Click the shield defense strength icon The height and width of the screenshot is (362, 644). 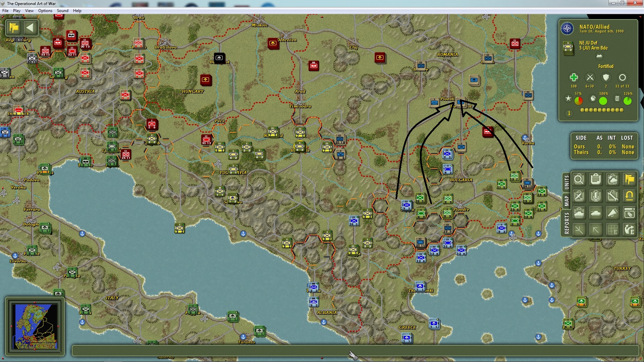point(606,78)
